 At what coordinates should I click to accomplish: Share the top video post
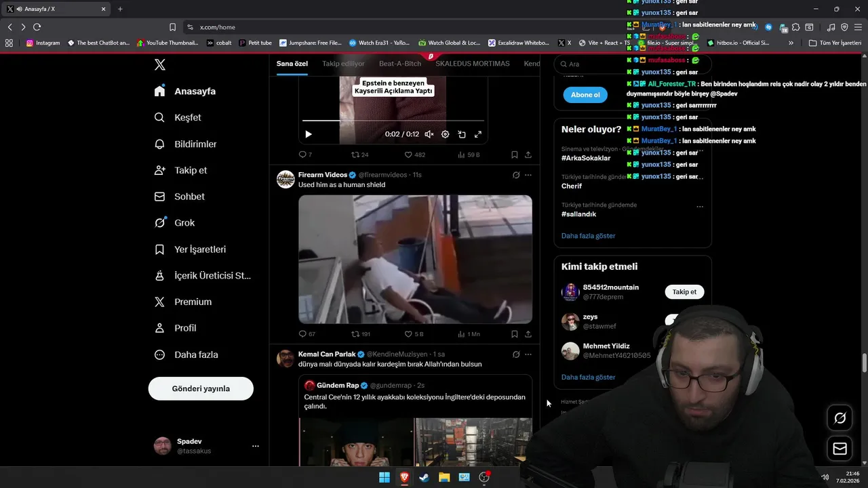[528, 155]
